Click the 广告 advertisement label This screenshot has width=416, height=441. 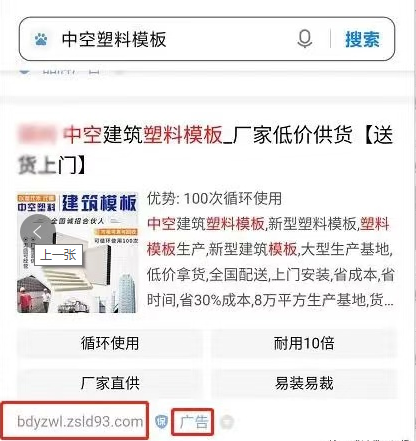[194, 422]
